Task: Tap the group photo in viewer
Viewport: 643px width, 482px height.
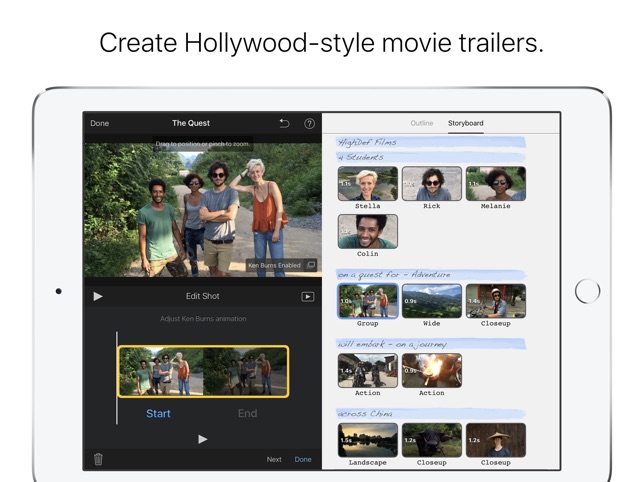Action: pyautogui.click(x=203, y=210)
